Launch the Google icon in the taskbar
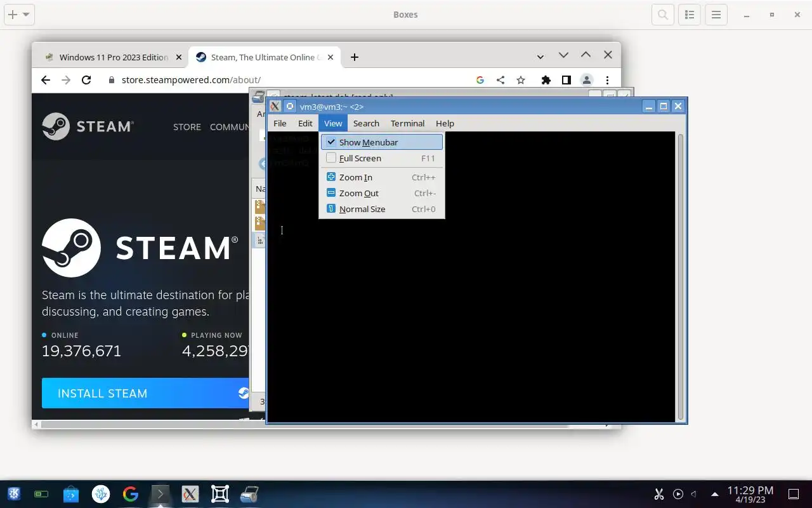 131,494
